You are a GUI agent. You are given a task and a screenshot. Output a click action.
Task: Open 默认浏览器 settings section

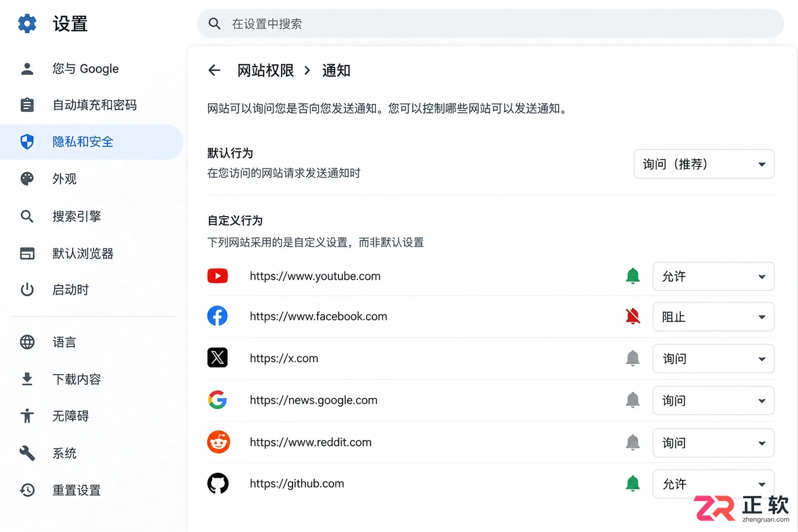[x=91, y=253]
